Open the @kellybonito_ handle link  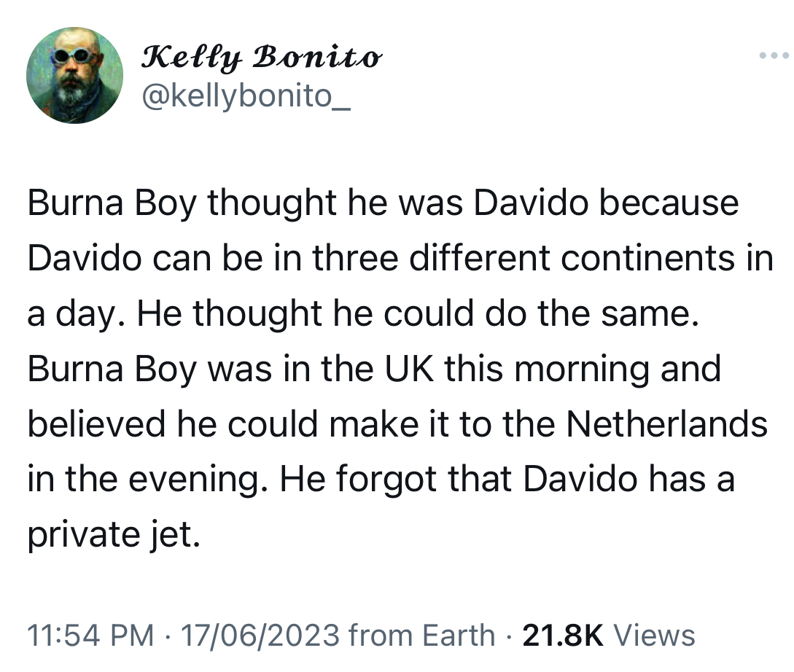pos(246,95)
